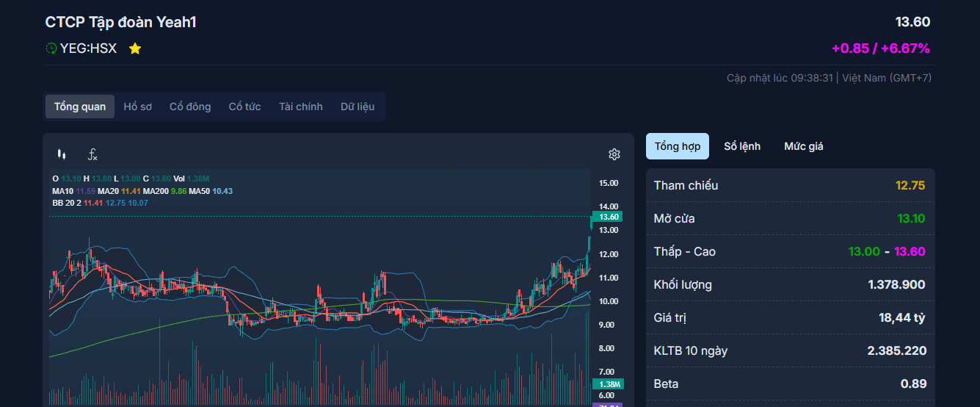Open the Cổ đông tab

pyautogui.click(x=190, y=107)
